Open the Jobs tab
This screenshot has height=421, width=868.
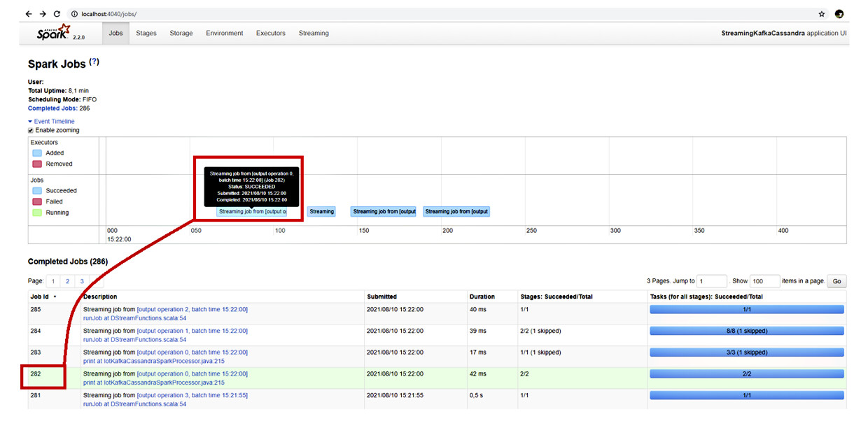click(x=116, y=33)
